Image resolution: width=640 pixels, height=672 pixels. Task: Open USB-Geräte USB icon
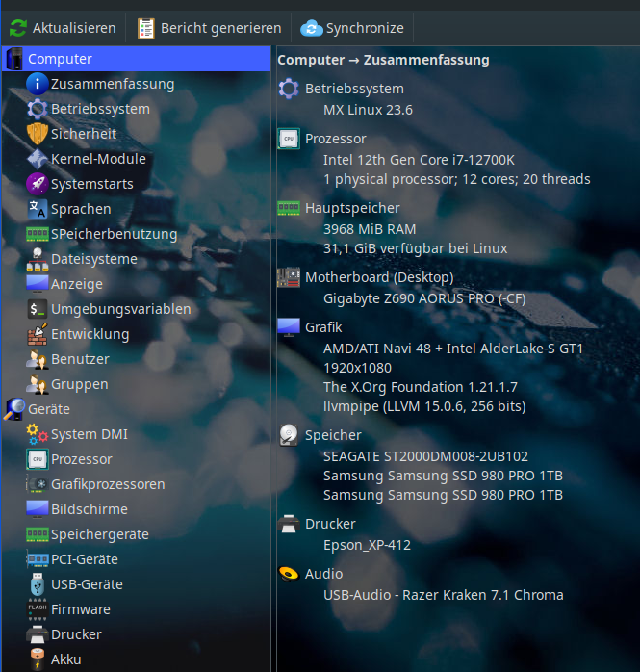point(38,584)
